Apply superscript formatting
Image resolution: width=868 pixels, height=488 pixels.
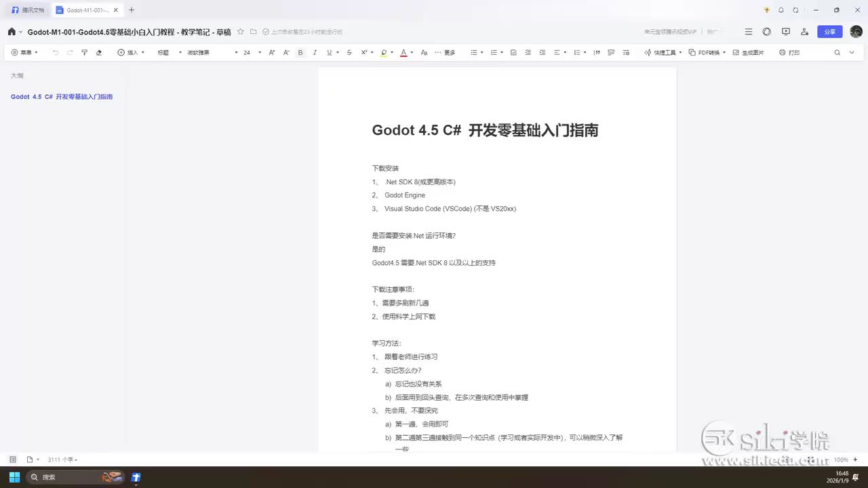click(x=364, y=52)
